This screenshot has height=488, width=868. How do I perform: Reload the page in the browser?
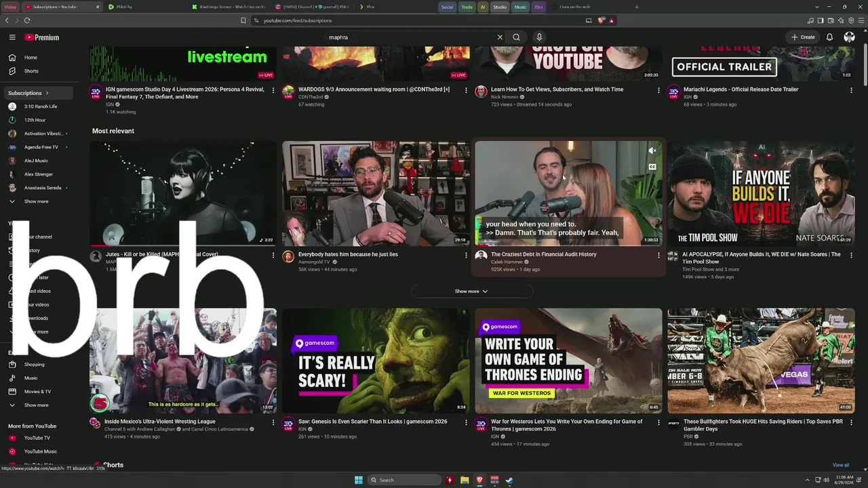click(x=27, y=20)
